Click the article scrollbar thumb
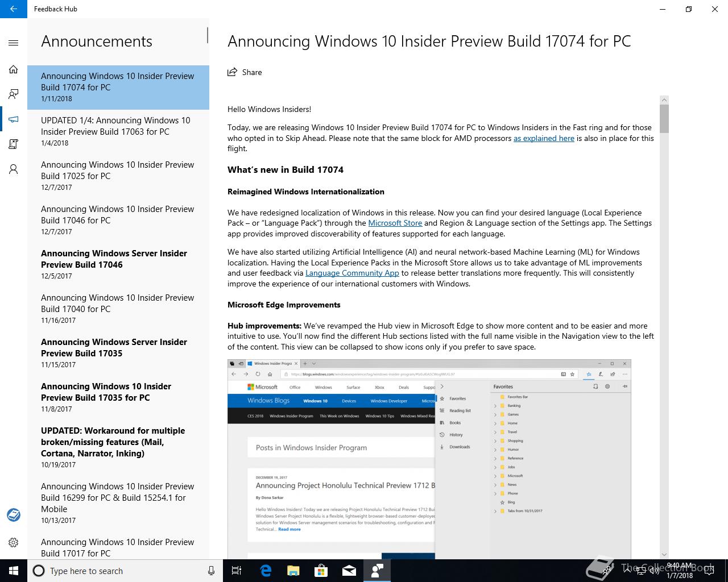Screen dimensions: 728x582 [664, 119]
